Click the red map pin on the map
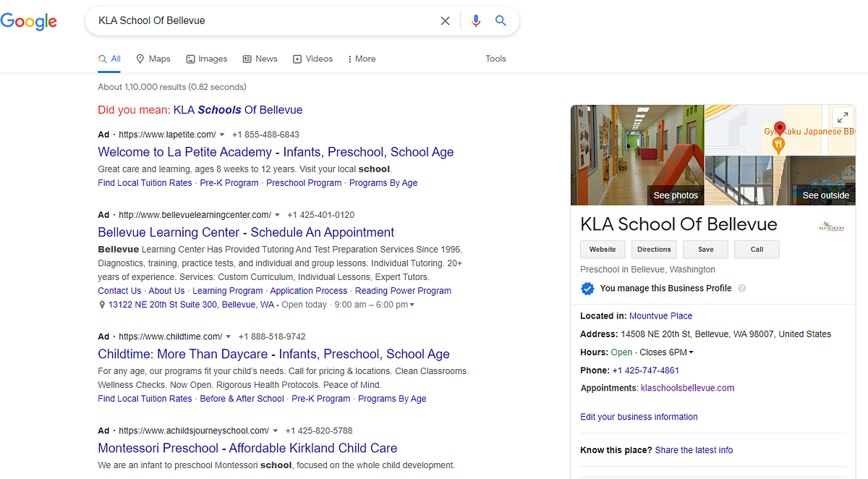The width and height of the screenshot is (868, 479). [780, 129]
